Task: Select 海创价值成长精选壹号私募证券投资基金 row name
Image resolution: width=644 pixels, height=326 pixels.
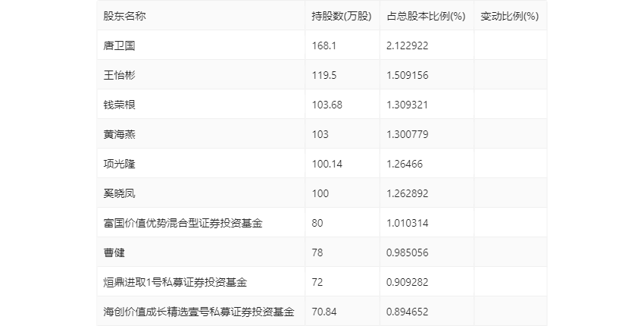Action: click(x=199, y=312)
